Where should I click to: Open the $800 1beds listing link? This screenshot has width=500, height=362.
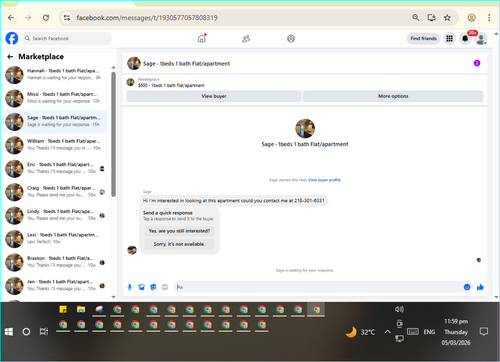171,85
